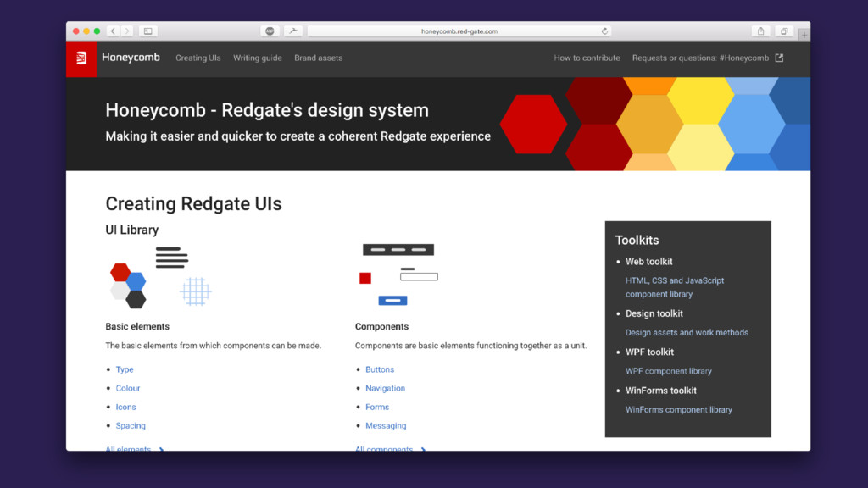This screenshot has height=488, width=868.
Task: Open HTML, CSS and JavaScript component library
Action: pos(675,287)
